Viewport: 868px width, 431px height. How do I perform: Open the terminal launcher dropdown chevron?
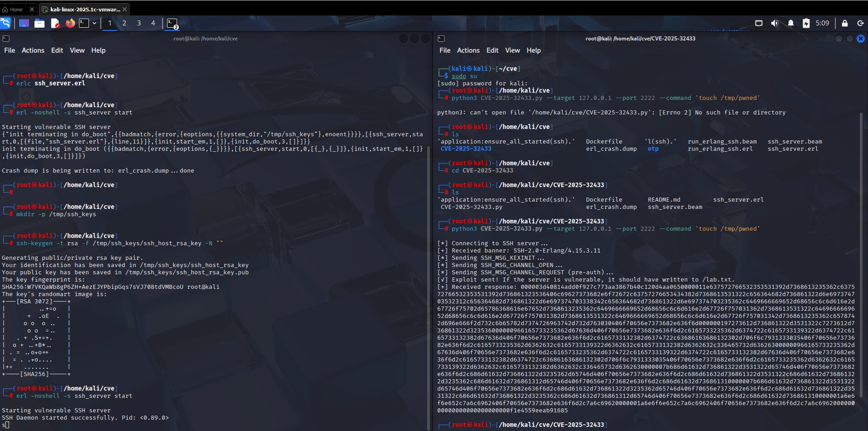point(94,23)
